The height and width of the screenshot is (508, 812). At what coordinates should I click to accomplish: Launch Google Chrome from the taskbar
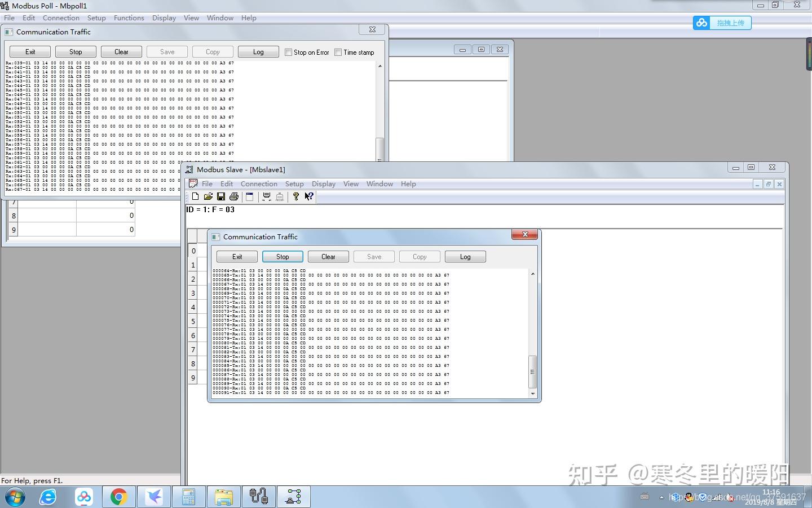118,497
